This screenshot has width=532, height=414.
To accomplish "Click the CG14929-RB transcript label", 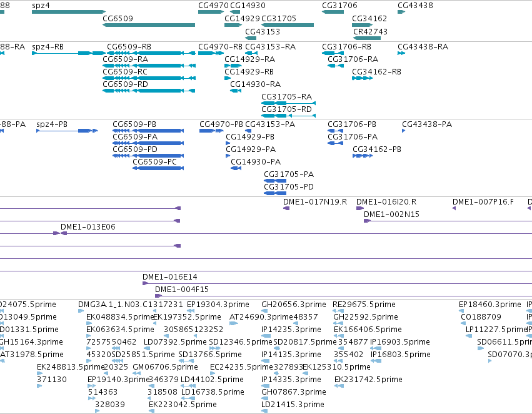I will click(x=249, y=71).
